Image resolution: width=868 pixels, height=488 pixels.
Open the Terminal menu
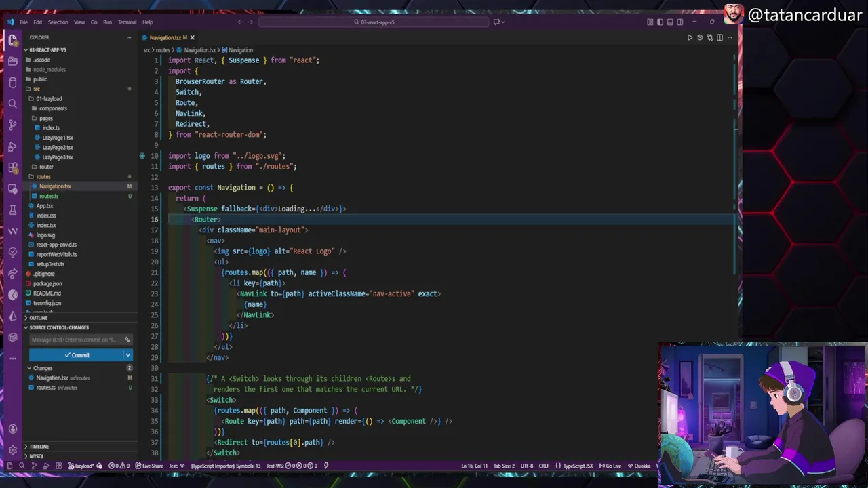[x=127, y=22]
